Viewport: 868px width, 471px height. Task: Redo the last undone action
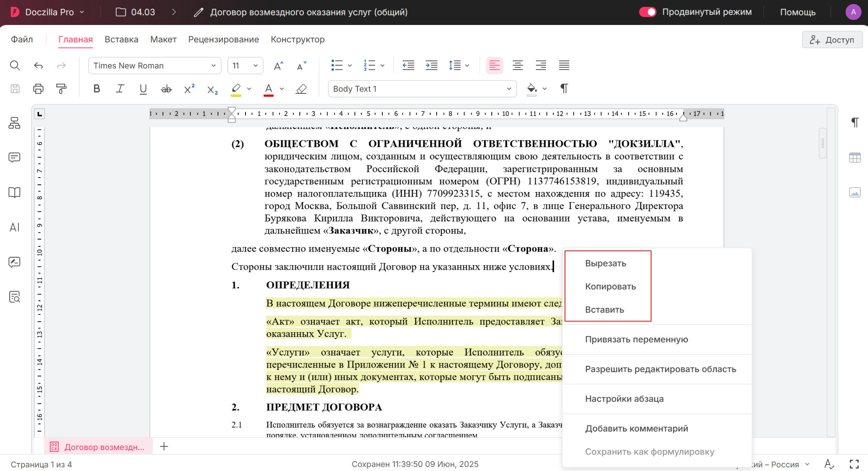pos(61,66)
